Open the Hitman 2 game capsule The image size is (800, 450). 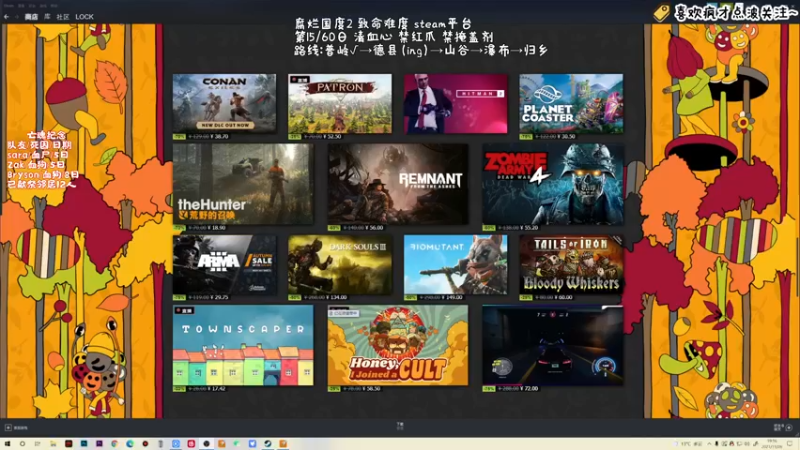pos(456,104)
